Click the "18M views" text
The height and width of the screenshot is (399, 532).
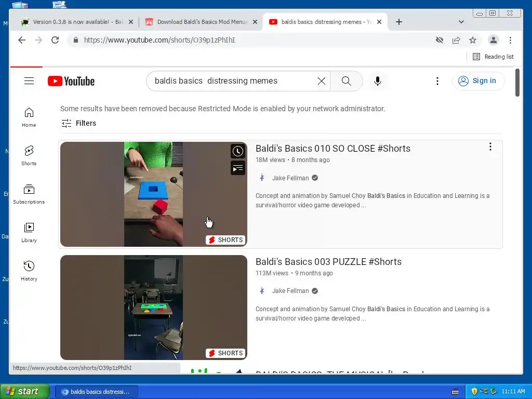[x=270, y=160]
